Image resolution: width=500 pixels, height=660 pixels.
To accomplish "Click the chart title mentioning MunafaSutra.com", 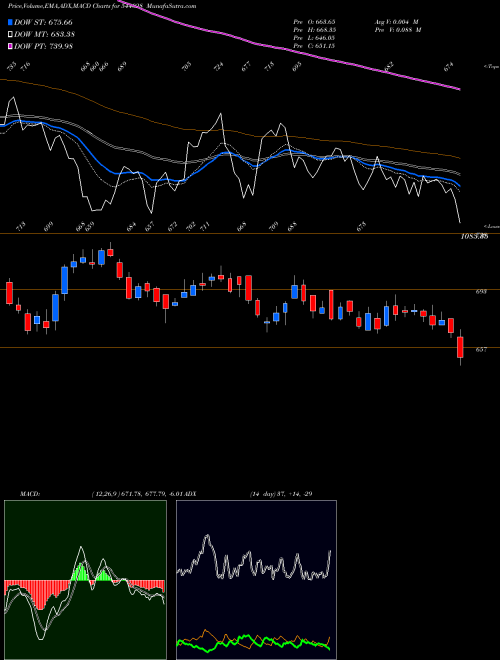I will click(102, 6).
